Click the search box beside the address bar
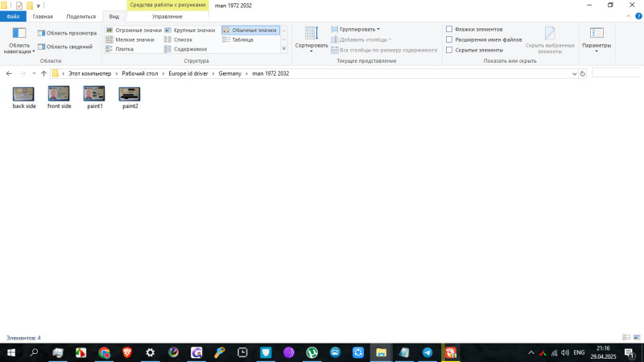The image size is (644, 362). [616, 73]
